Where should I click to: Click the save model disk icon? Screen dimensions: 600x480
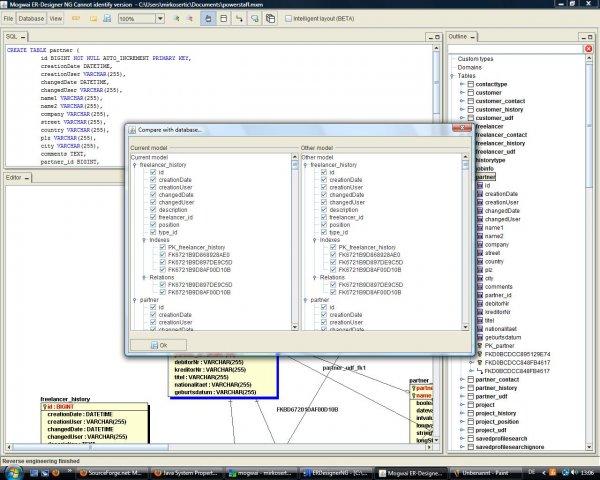point(108,18)
